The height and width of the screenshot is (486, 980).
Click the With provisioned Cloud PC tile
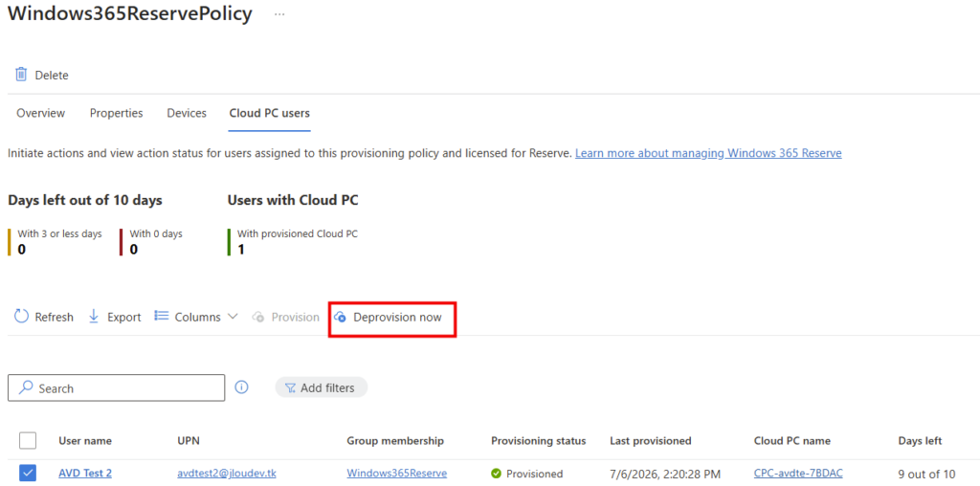click(x=293, y=242)
